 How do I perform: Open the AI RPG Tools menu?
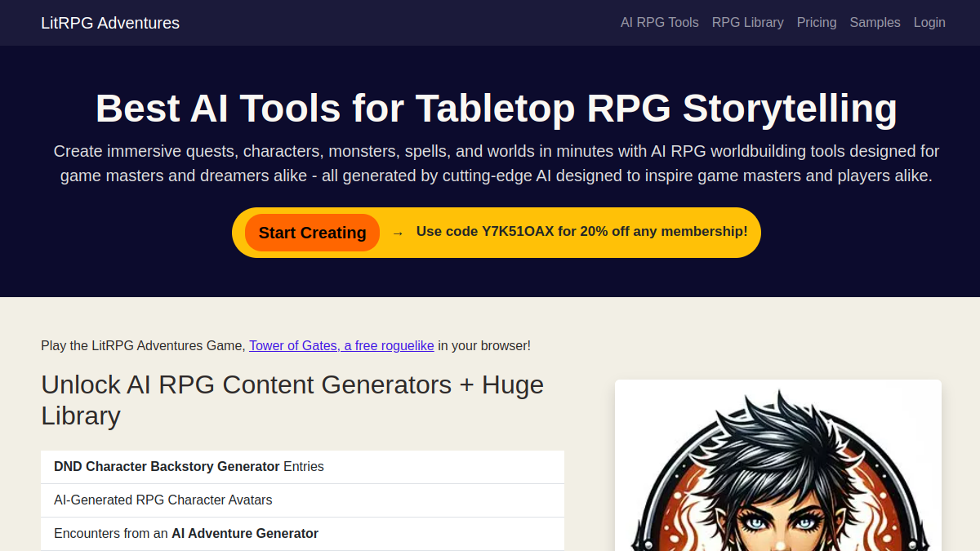pyautogui.click(x=660, y=23)
